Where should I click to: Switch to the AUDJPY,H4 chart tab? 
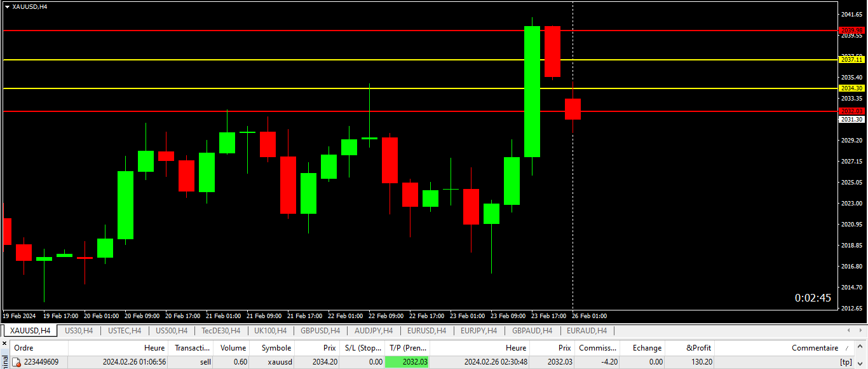[374, 331]
